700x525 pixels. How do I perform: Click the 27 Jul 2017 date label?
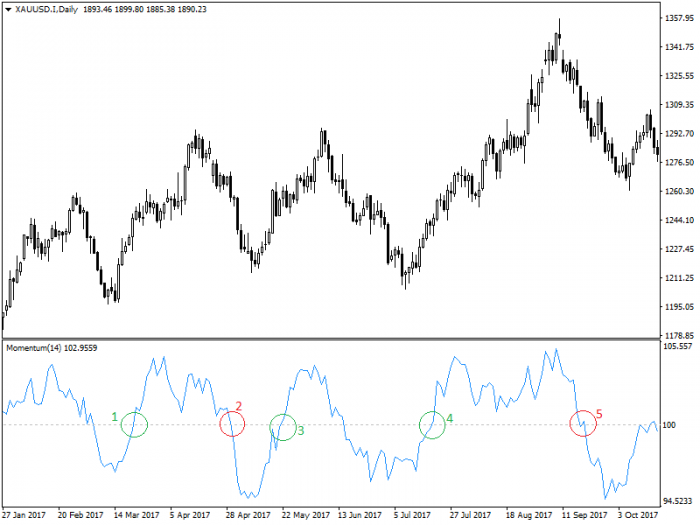point(470,515)
